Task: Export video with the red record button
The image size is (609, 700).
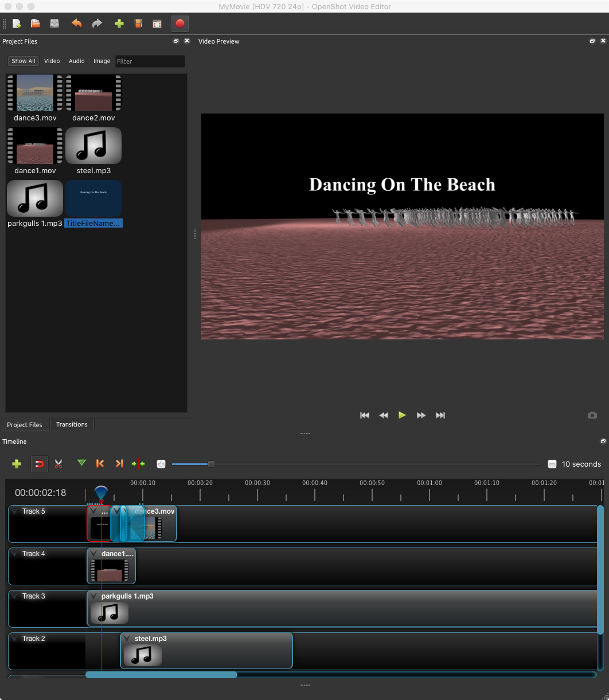Action: click(180, 24)
